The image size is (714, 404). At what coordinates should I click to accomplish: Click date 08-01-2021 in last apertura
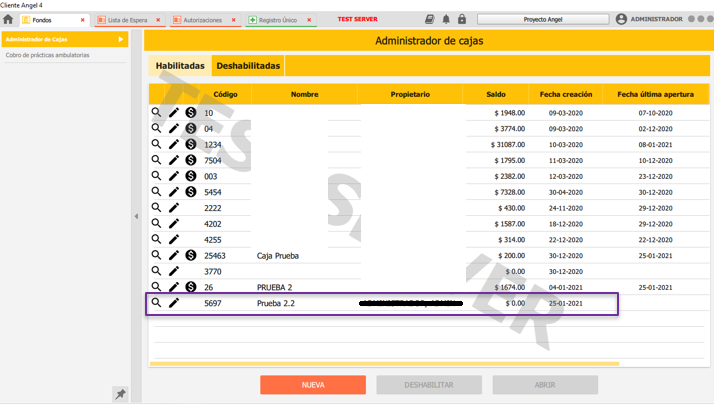click(x=655, y=144)
